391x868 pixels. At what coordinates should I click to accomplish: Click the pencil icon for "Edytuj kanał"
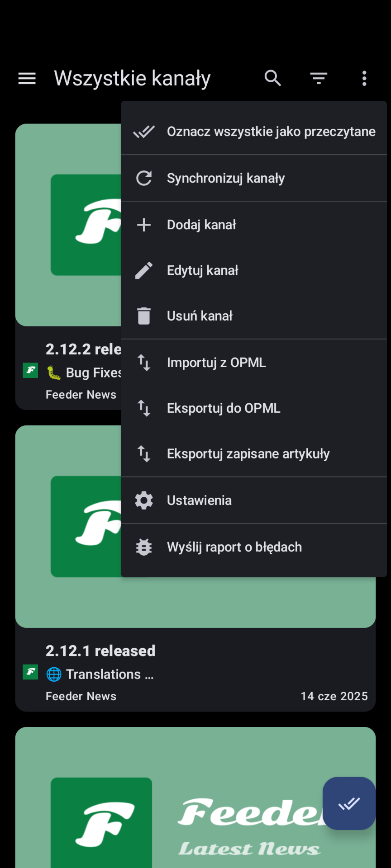coord(144,270)
